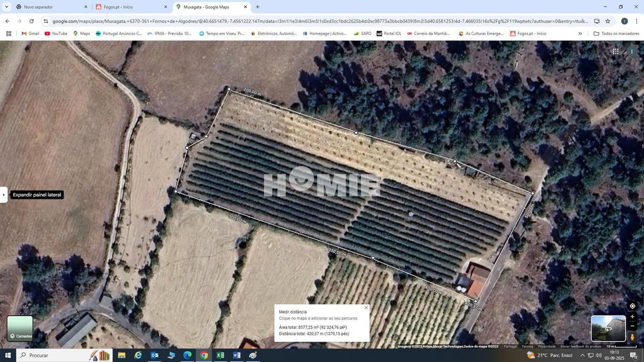This screenshot has height=362, width=644.
Task: Open Tempo em Viseu bookmark
Action: [222, 34]
